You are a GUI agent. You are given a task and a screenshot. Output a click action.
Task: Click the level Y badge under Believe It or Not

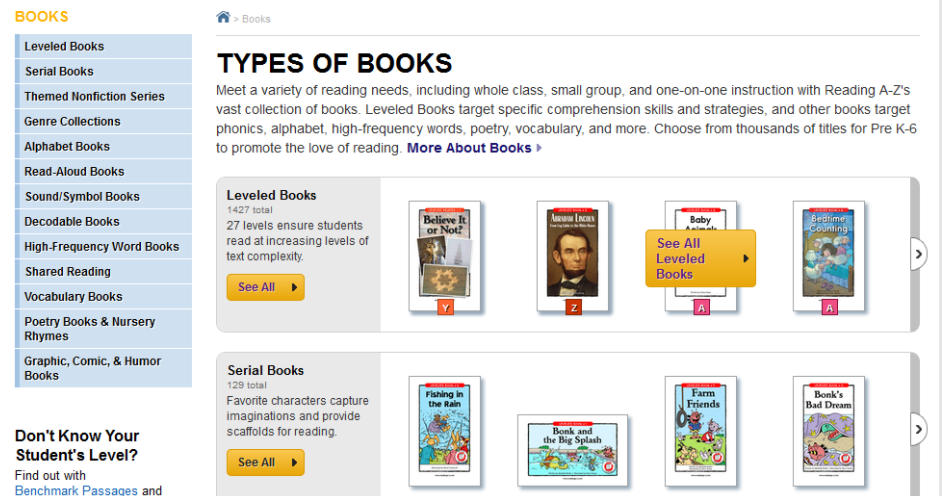pyautogui.click(x=445, y=308)
